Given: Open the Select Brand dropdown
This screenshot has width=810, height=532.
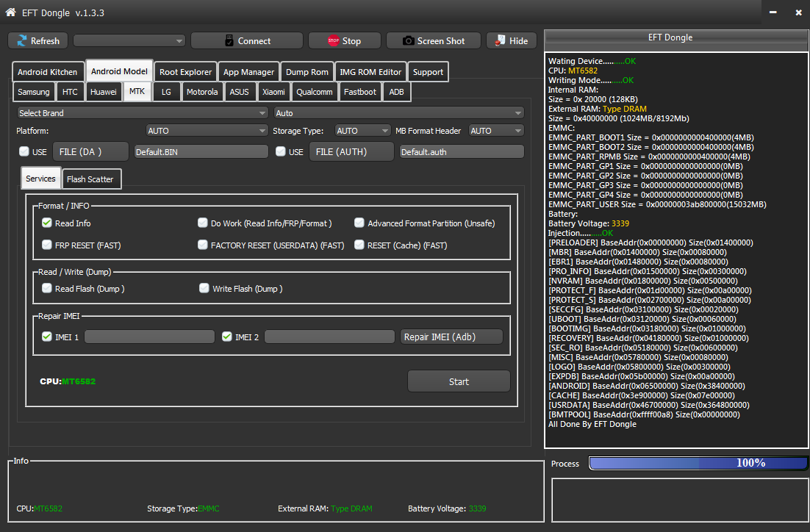Looking at the screenshot, I should (x=143, y=113).
